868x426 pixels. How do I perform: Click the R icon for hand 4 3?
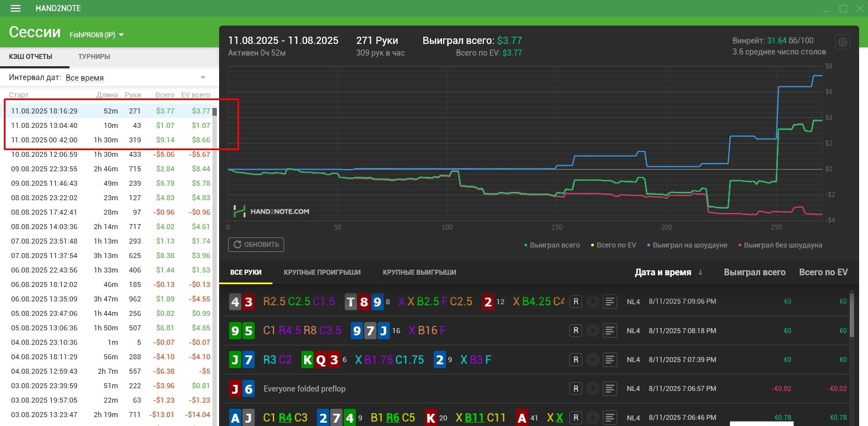576,301
